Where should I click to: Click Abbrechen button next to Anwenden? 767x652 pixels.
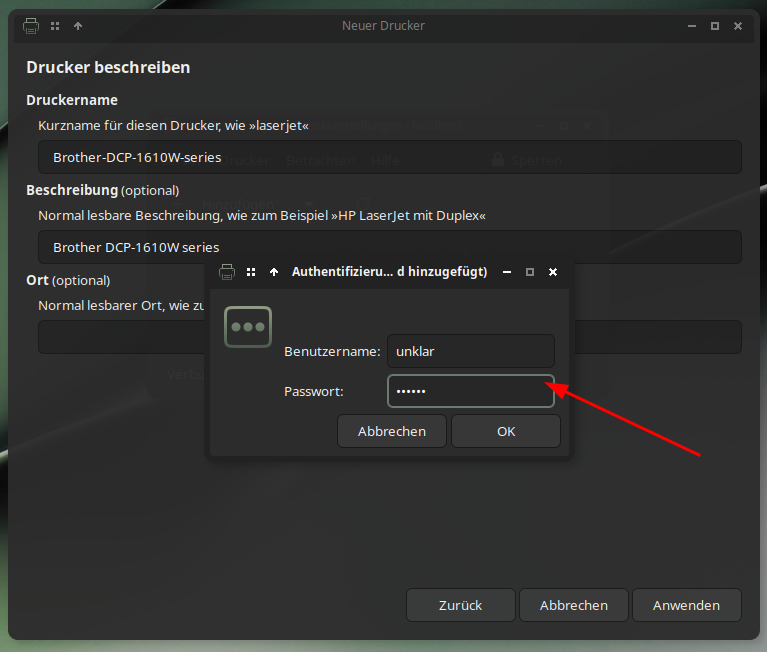[x=574, y=605]
